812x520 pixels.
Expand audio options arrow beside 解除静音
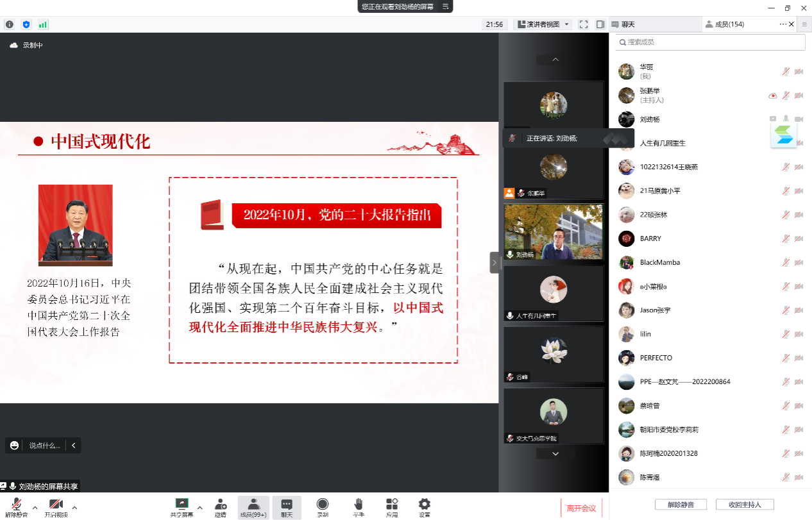click(x=35, y=507)
